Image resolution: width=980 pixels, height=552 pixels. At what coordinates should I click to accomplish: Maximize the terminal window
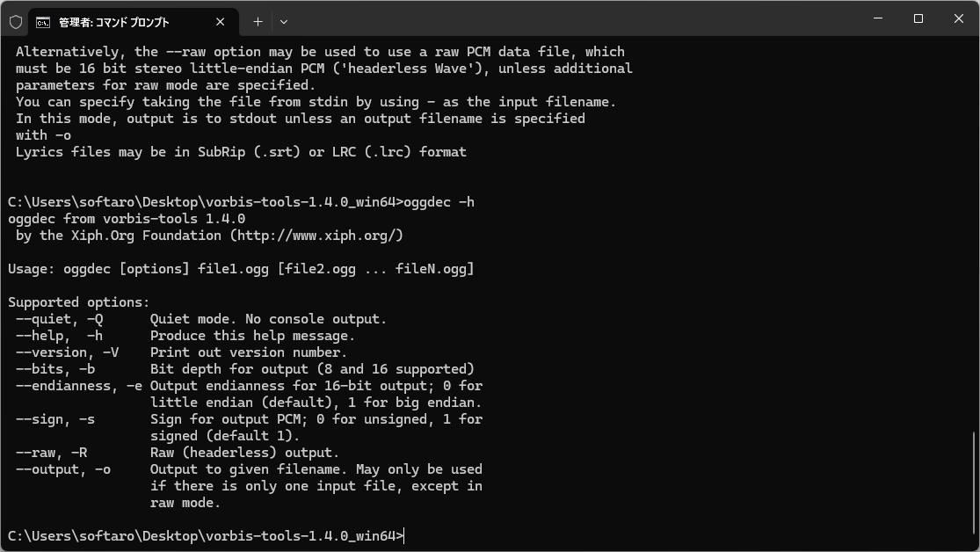(918, 18)
